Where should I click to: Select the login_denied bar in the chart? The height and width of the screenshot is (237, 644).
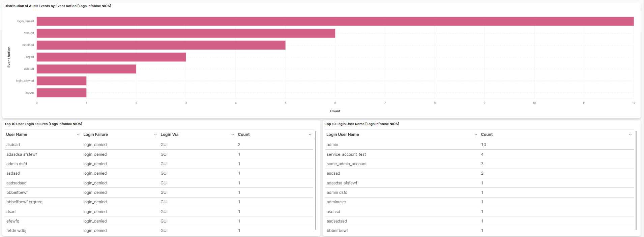335,21
